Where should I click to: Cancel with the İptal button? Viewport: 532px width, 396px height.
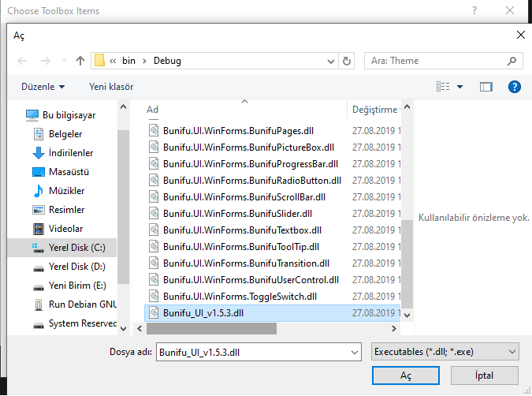click(x=485, y=375)
